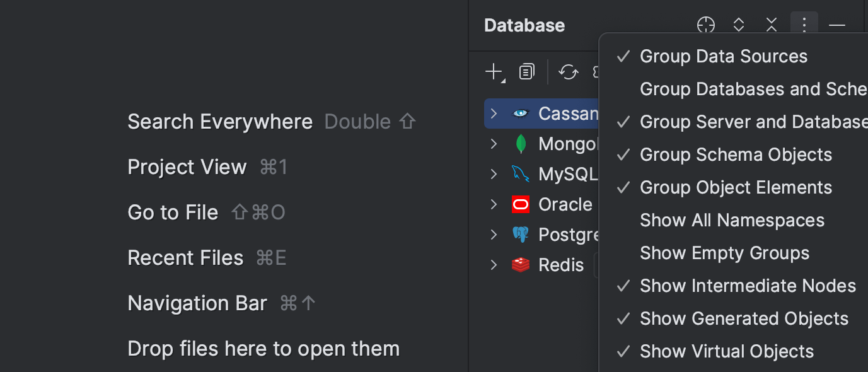The width and height of the screenshot is (868, 372).
Task: Open the Database panel options kebab menu
Action: (804, 25)
